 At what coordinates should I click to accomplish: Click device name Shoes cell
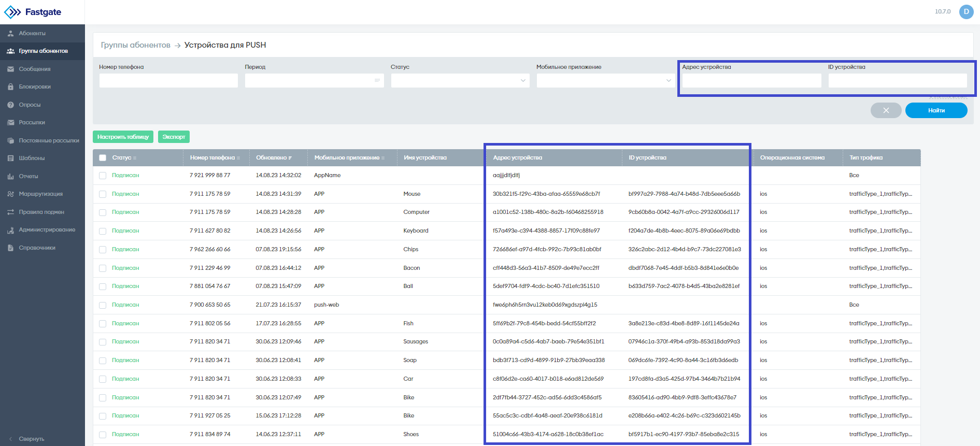(411, 435)
